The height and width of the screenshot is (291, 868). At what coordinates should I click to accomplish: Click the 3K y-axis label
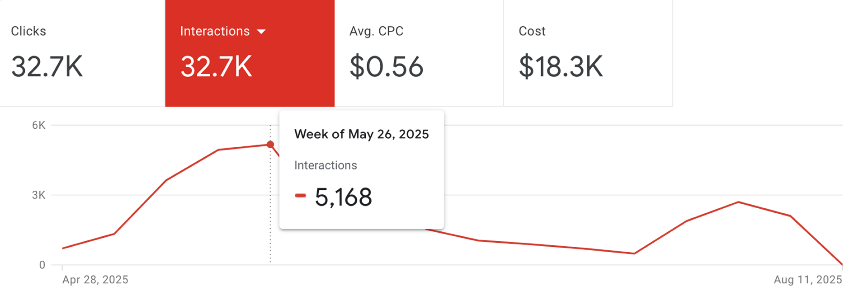coord(38,195)
